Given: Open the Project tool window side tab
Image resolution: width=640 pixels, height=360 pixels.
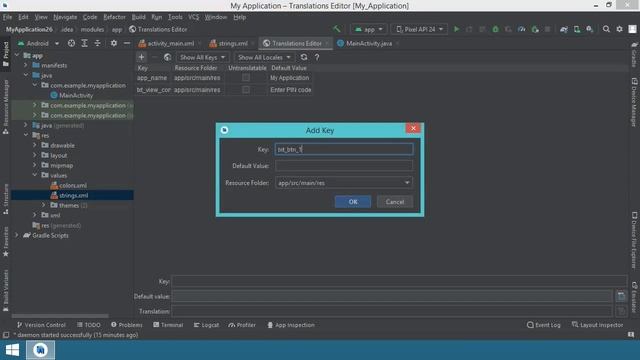Looking at the screenshot, I should click(5, 54).
